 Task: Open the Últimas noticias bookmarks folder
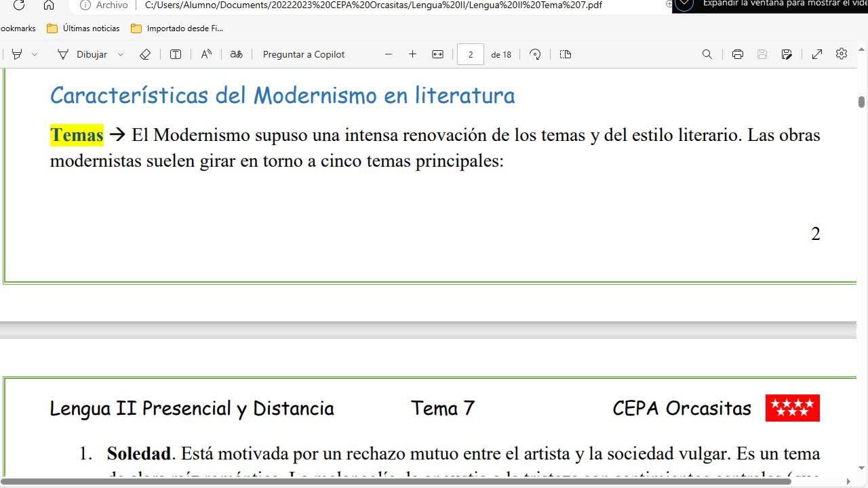coord(83,28)
